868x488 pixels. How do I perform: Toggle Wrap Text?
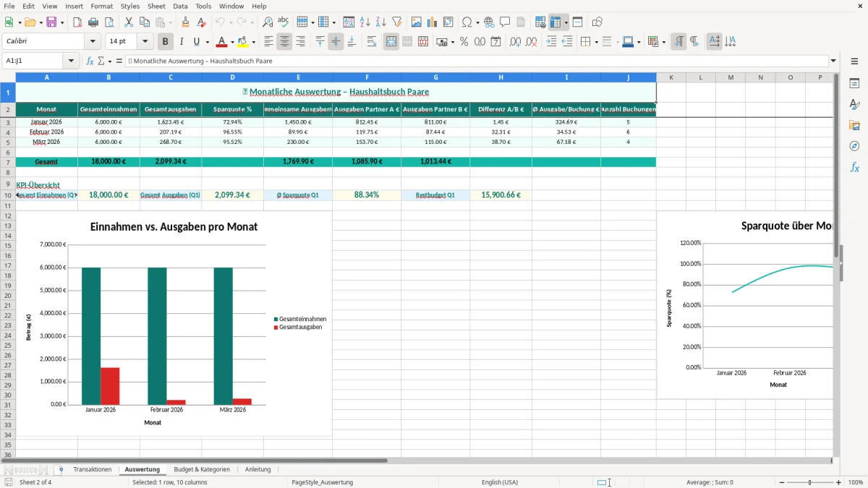371,42
